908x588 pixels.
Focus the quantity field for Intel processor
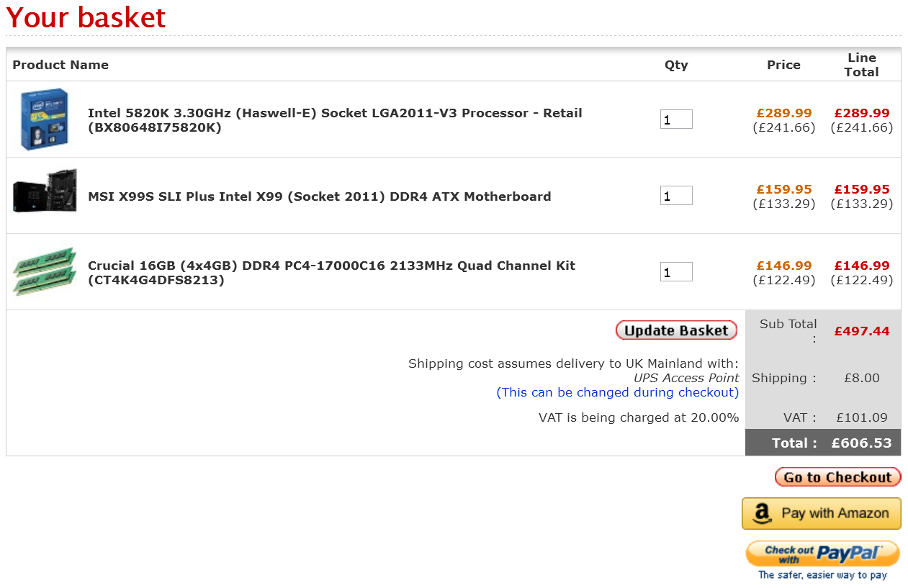(676, 119)
